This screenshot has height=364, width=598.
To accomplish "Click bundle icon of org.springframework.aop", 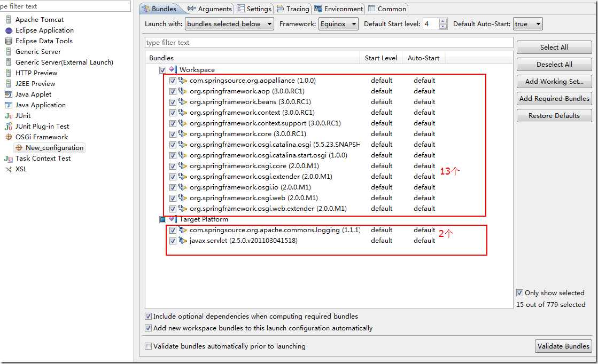I will (x=183, y=91).
